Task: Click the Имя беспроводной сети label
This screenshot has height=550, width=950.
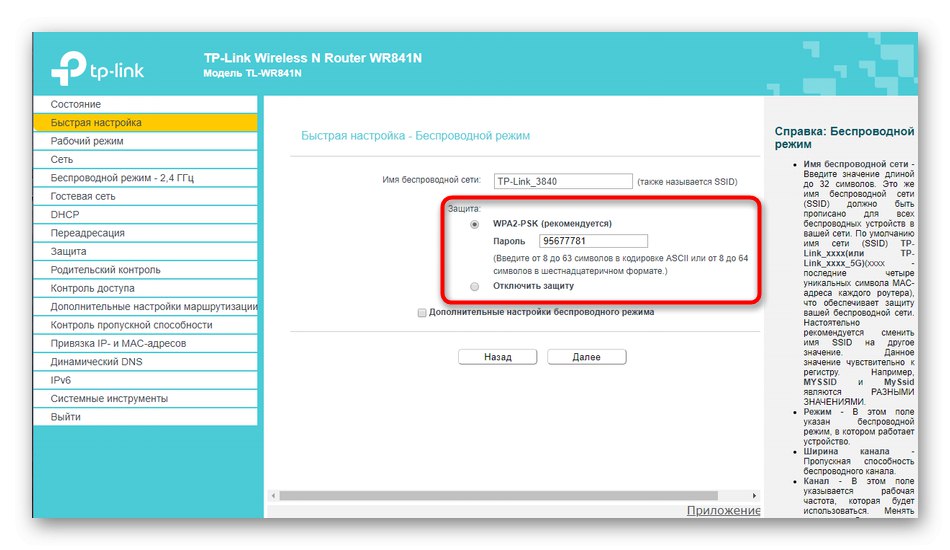Action: click(x=431, y=180)
